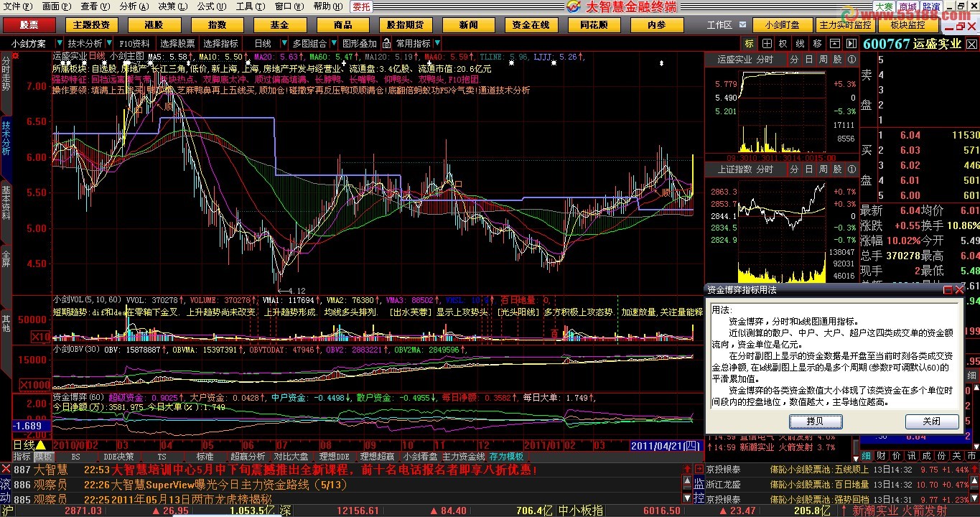Switch to the 主力资金线 indicator tab
This screenshot has width=980, height=517.
click(463, 456)
